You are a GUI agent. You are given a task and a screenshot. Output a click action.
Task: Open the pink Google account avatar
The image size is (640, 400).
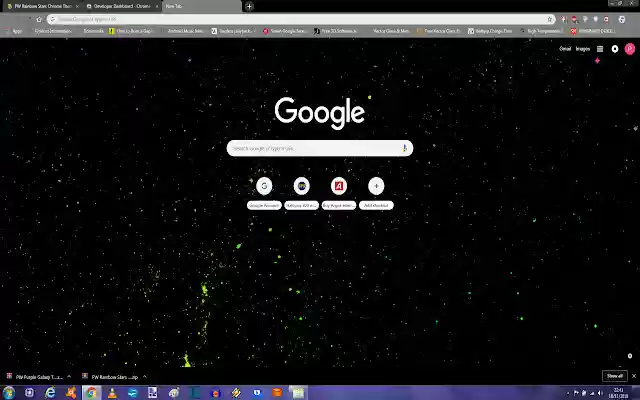coord(630,49)
